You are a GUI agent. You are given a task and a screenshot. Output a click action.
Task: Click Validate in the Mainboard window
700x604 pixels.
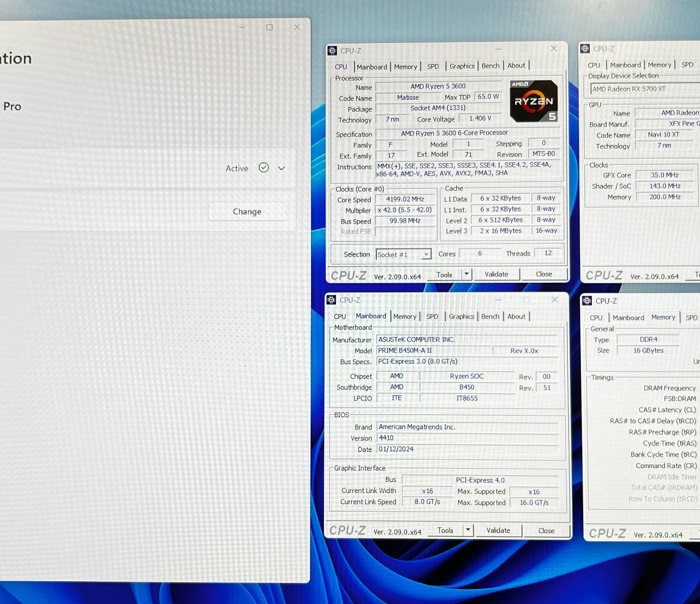click(498, 530)
